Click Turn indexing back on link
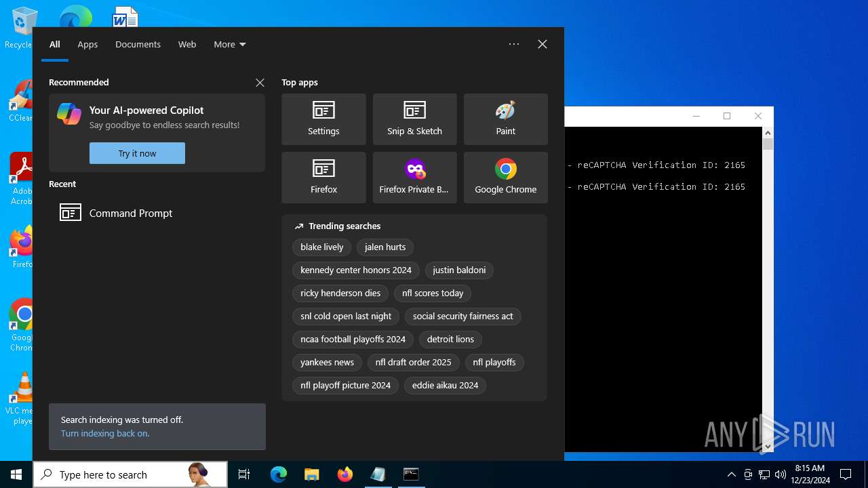 (x=105, y=433)
